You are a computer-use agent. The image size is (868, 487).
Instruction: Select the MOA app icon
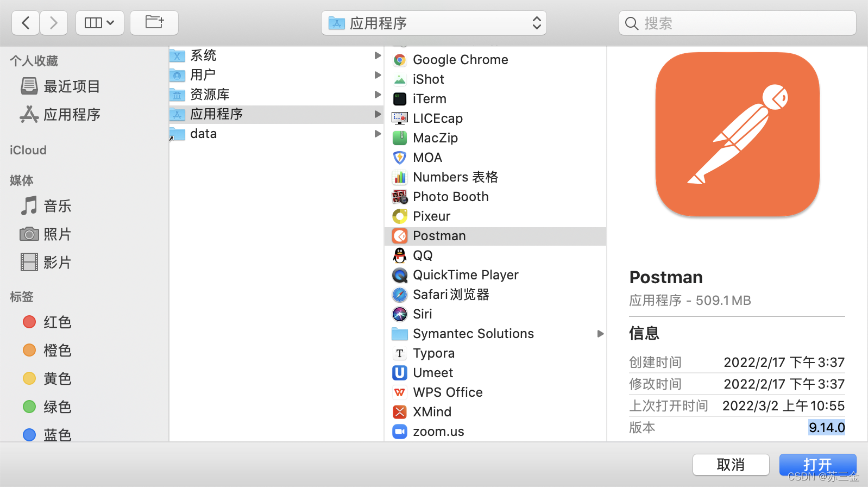(400, 158)
